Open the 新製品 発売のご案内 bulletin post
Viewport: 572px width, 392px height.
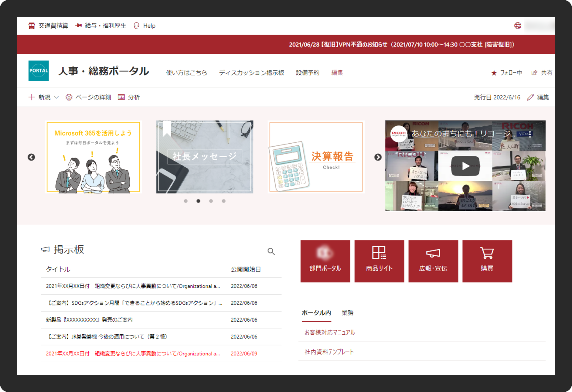(89, 320)
